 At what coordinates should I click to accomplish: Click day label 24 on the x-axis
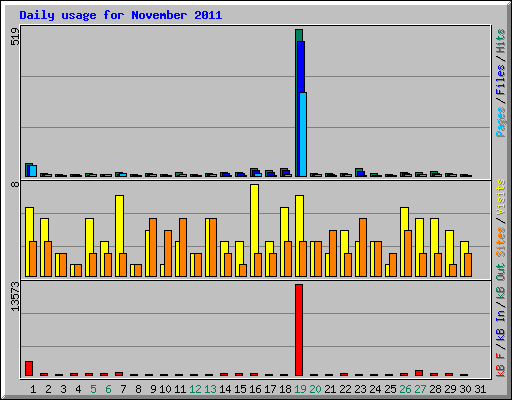click(375, 389)
